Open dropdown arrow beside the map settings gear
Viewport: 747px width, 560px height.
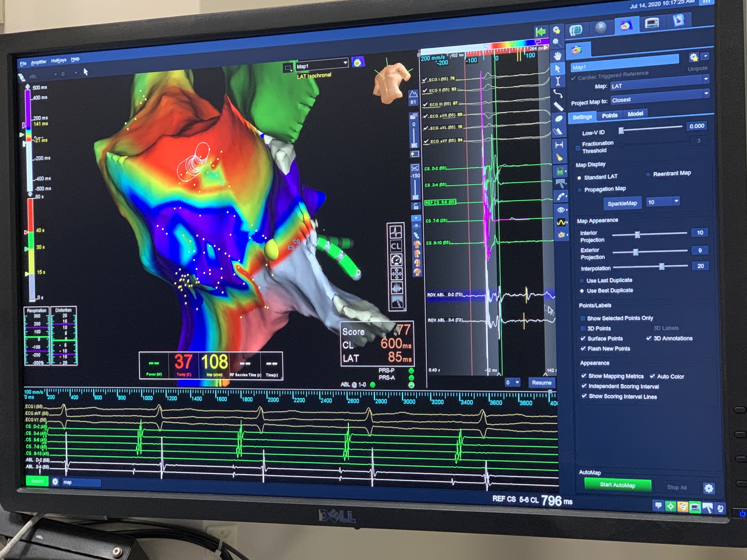coord(705,56)
